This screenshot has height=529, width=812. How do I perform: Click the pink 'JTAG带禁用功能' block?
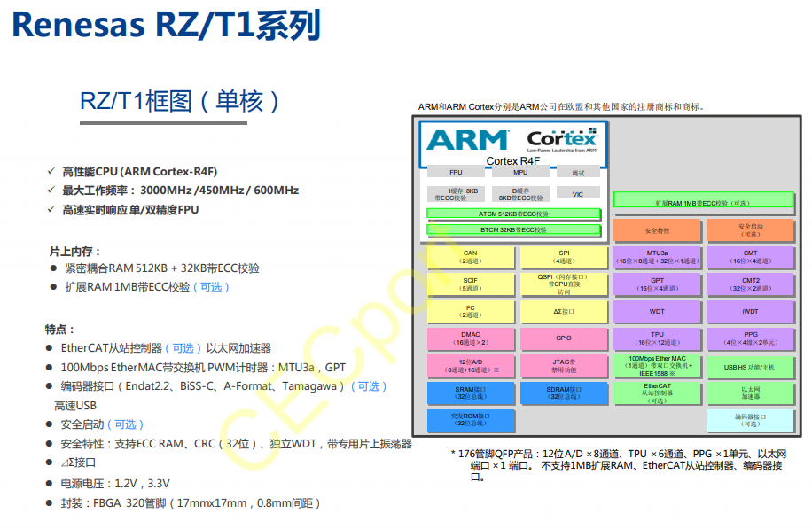point(564,366)
